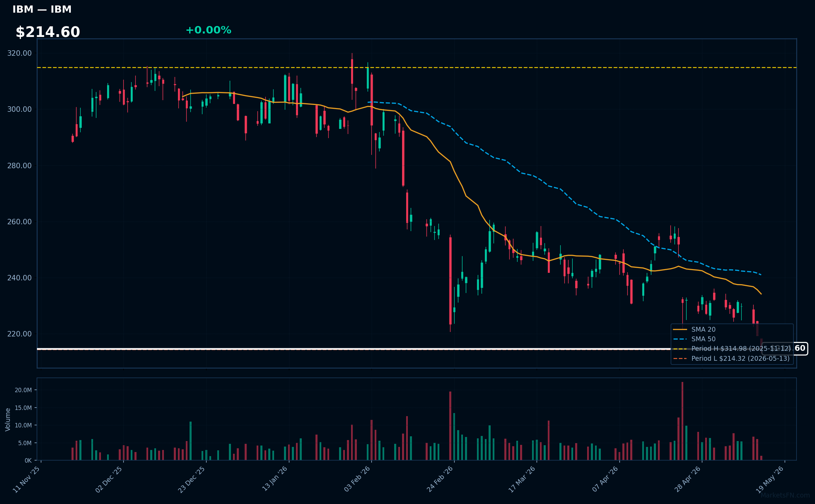Click the 19 May '26 date label
Screen dimensions: 815x504
point(770,479)
